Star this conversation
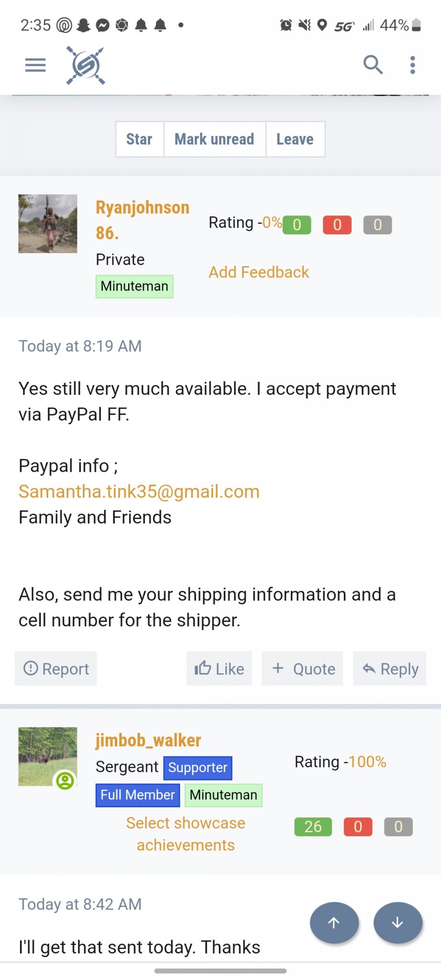This screenshot has height=980, width=441. coord(140,139)
